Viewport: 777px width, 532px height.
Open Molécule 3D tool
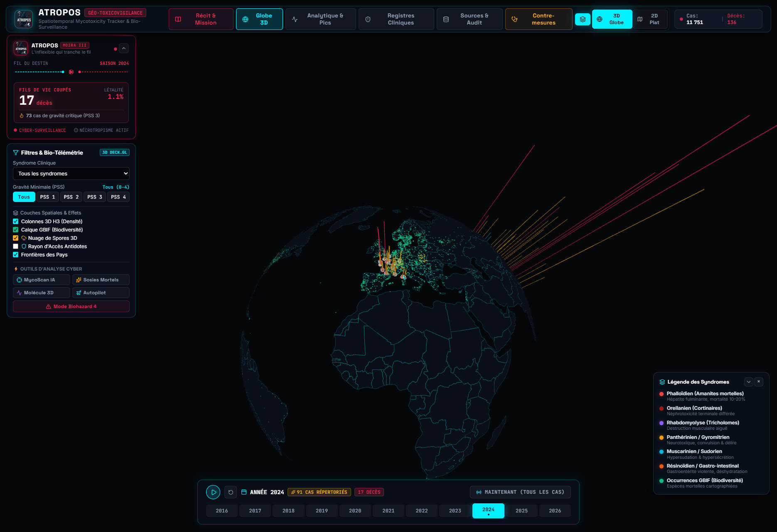[42, 293]
